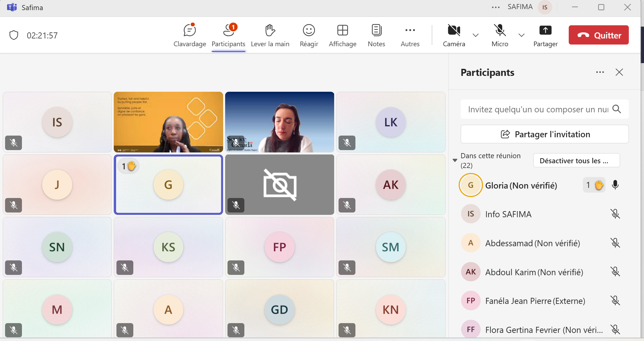The width and height of the screenshot is (644, 341).
Task: Open the Réagir reactions menu
Action: click(309, 35)
